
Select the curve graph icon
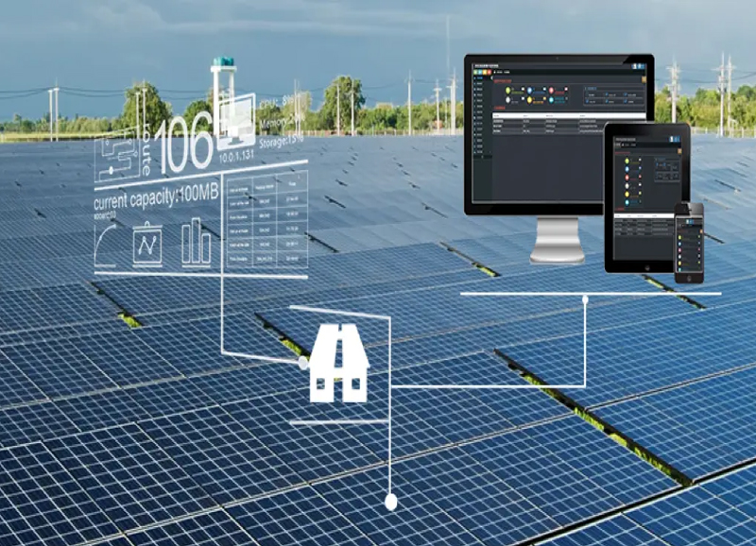tap(106, 244)
